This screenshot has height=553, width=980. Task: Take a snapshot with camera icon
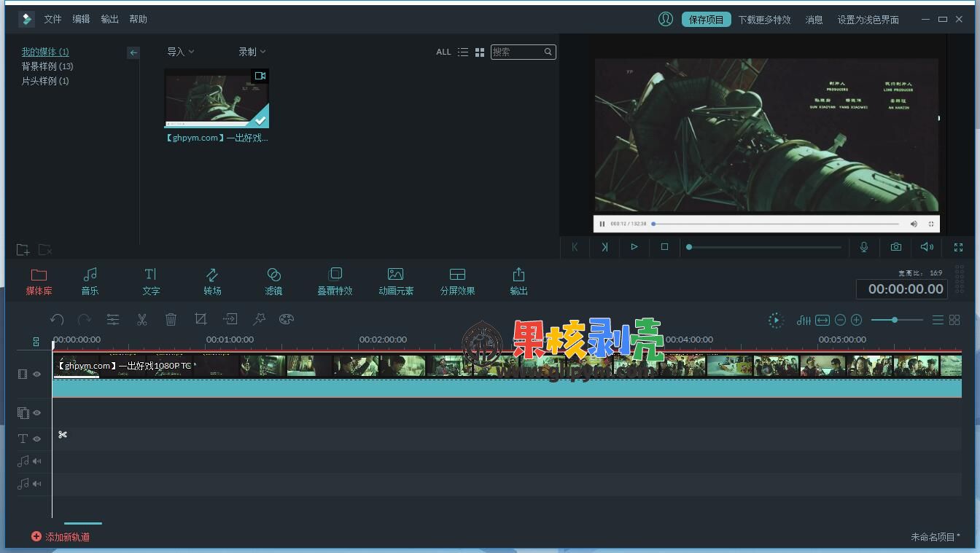click(895, 247)
